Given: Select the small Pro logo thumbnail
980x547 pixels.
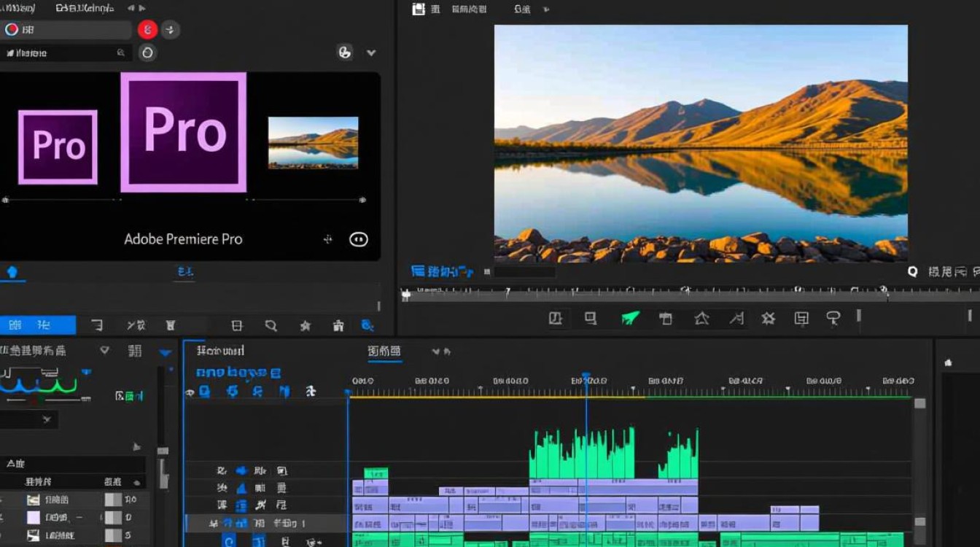Looking at the screenshot, I should pos(58,147).
